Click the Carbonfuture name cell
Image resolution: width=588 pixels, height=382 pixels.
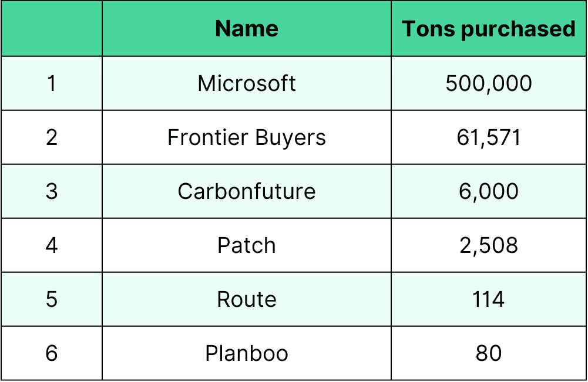click(x=247, y=191)
